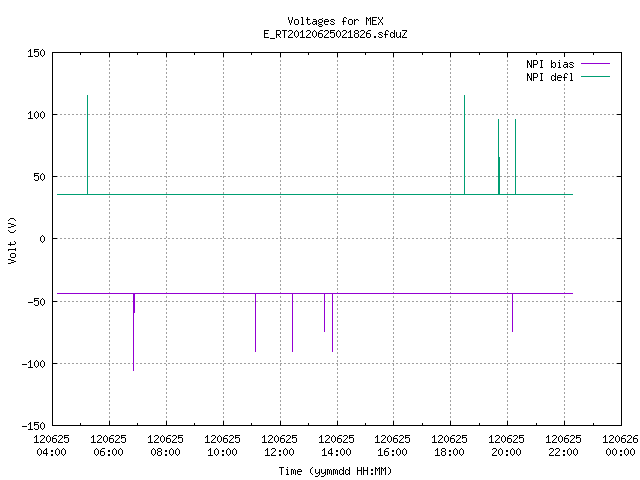Click the 12:00 x-axis time label
This screenshot has width=640, height=480.
[279, 452]
